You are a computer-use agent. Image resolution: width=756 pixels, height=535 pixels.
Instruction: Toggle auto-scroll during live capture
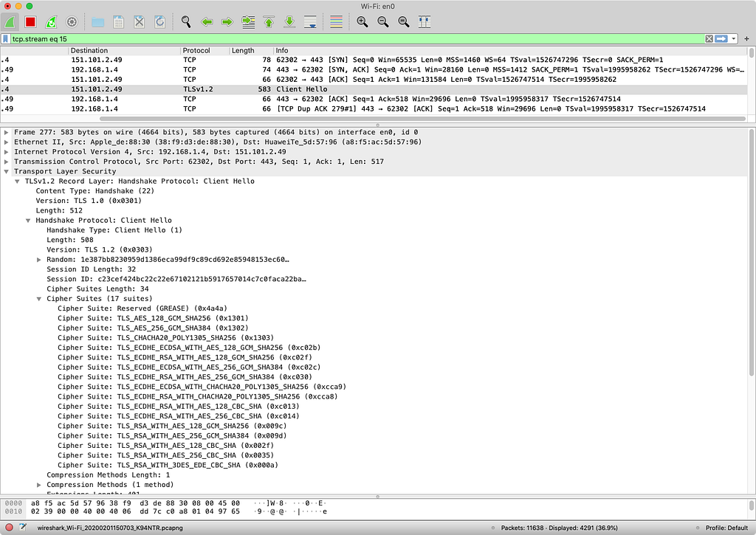tap(310, 21)
